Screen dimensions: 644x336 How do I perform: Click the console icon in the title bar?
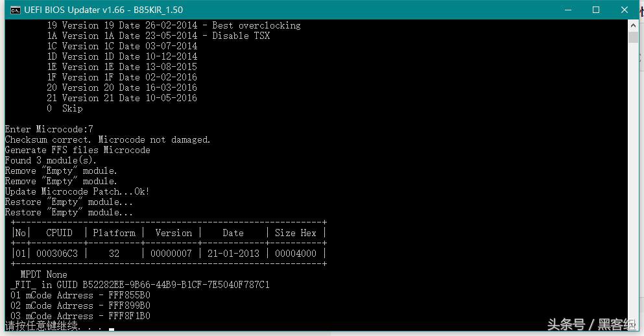[x=15, y=10]
